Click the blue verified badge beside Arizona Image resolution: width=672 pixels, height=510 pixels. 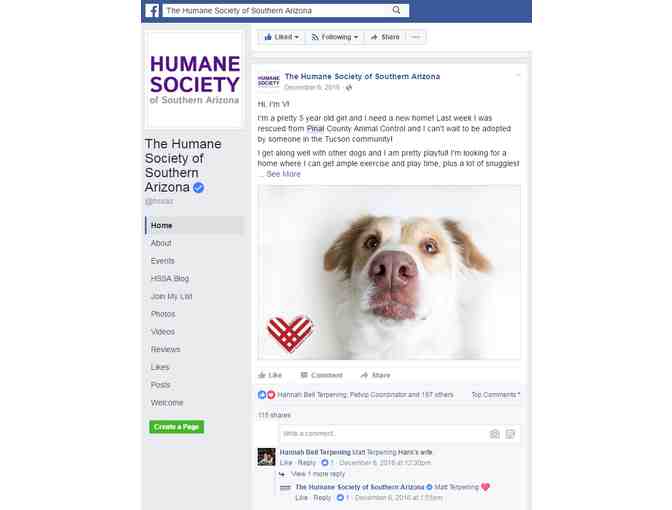click(198, 188)
